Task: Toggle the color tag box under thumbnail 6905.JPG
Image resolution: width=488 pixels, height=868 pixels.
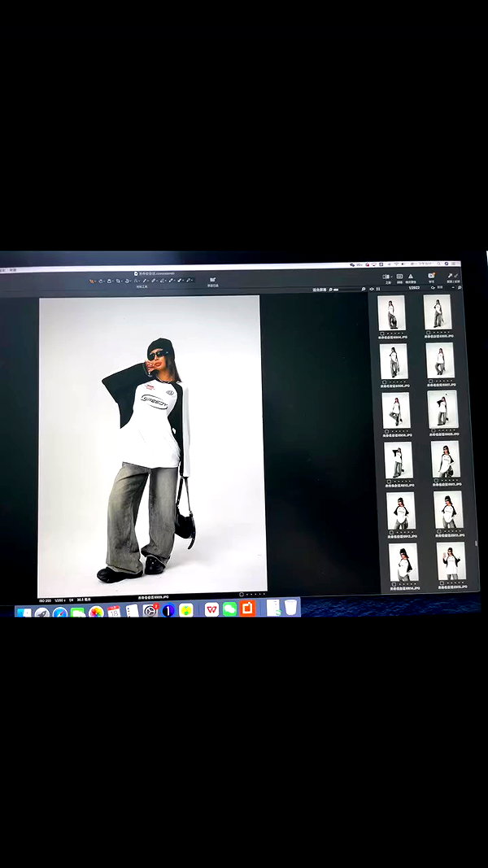Action: click(x=429, y=332)
